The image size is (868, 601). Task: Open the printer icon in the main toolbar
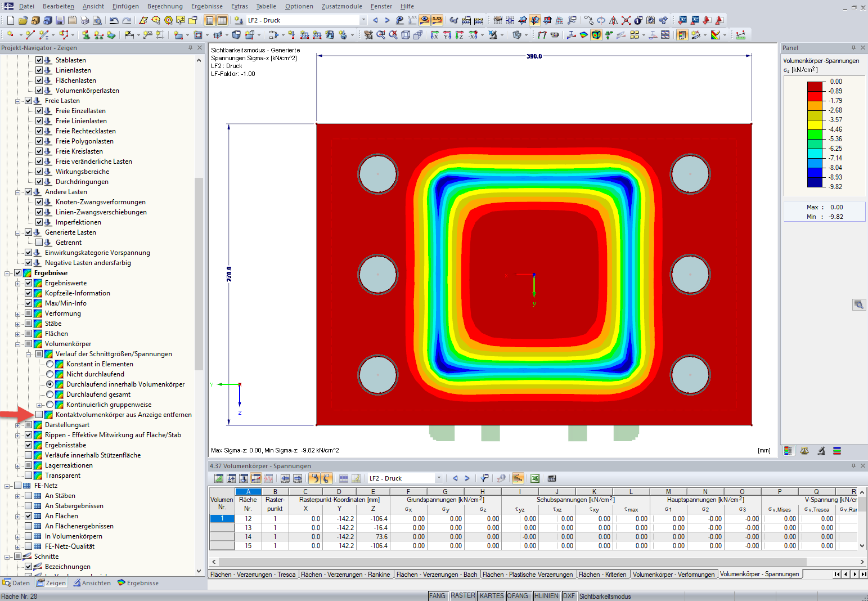[x=84, y=20]
